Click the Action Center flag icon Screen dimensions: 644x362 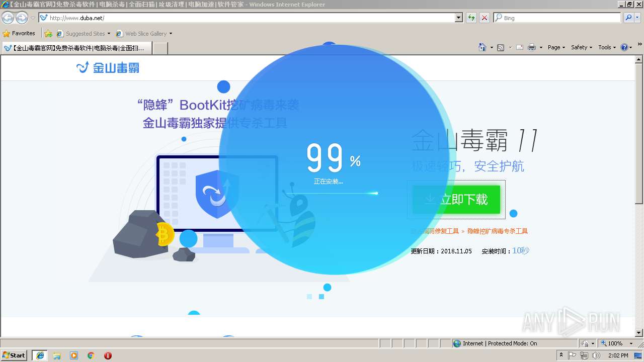[573, 355]
